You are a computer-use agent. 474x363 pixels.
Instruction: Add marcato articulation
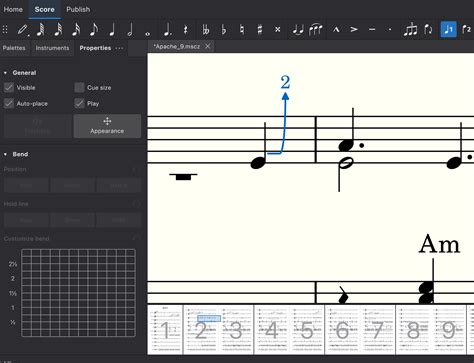point(336,30)
